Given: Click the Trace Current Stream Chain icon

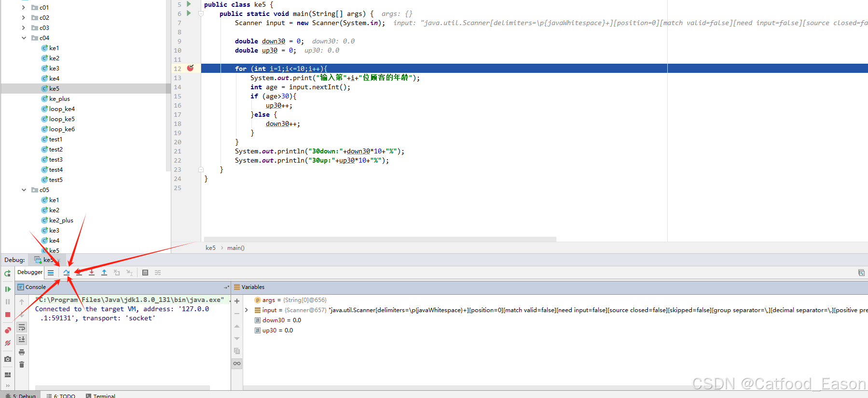Looking at the screenshot, I should [x=158, y=273].
